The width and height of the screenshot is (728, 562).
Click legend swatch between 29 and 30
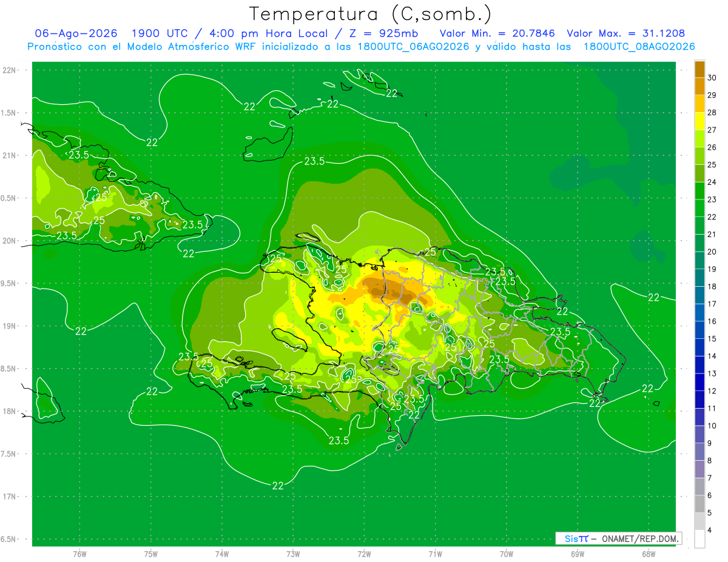pyautogui.click(x=699, y=86)
